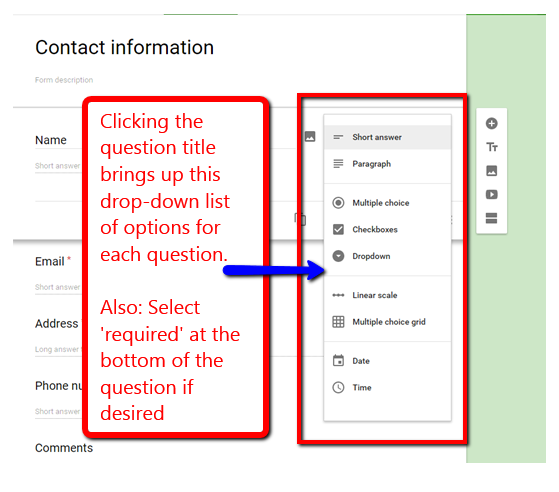Select Multiple choice question type

387,203
